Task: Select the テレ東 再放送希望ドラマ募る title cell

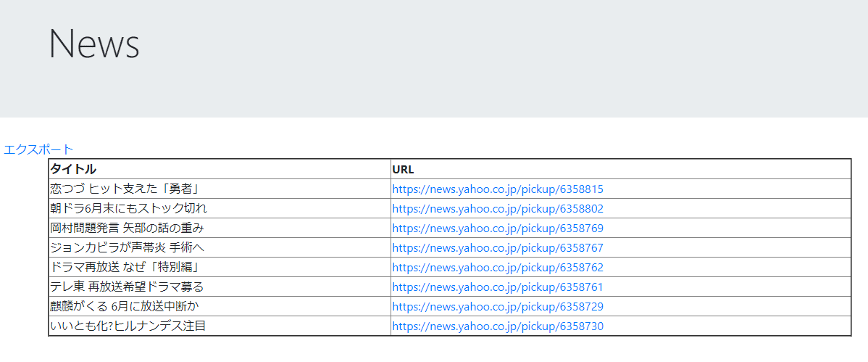Action: coord(127,287)
